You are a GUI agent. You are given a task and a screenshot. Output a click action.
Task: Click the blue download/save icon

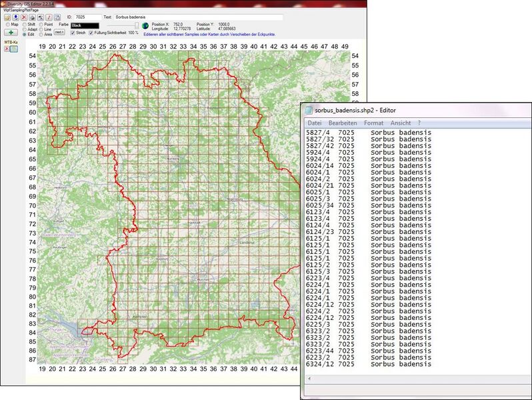tap(15, 17)
